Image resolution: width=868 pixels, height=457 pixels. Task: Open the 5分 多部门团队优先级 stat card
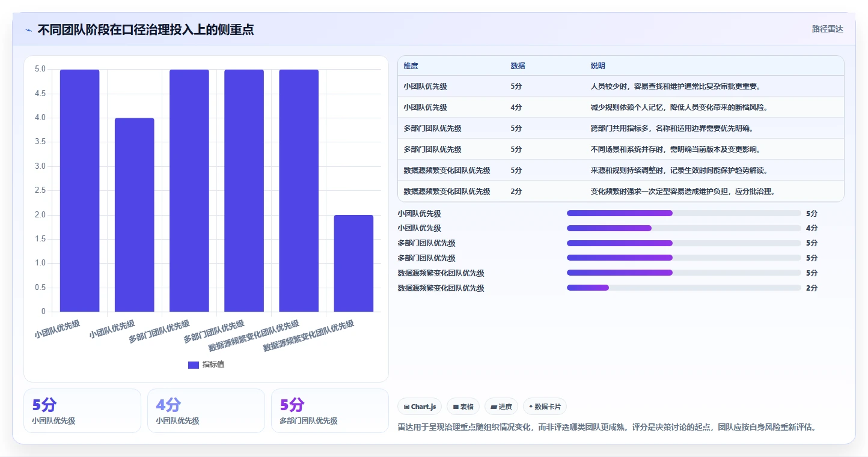pyautogui.click(x=329, y=411)
